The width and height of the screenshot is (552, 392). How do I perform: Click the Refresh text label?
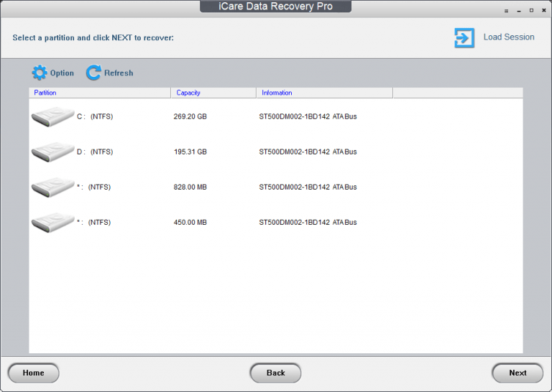point(119,73)
